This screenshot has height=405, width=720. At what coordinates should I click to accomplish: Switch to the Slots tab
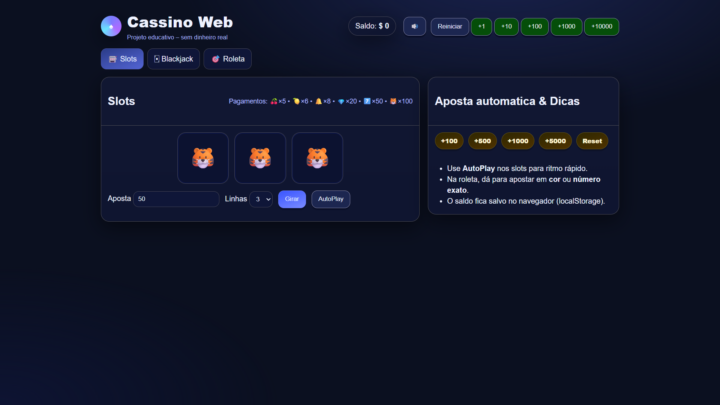tap(122, 59)
